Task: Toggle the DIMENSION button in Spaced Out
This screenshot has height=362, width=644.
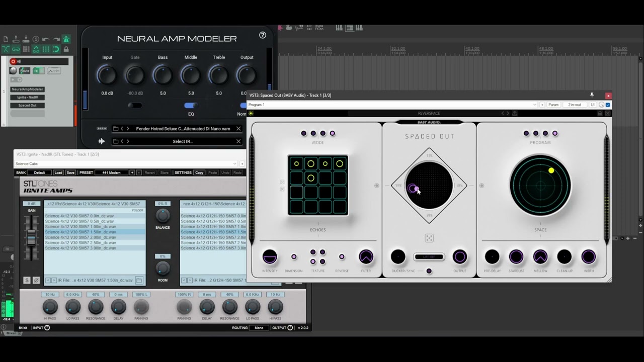Action: pyautogui.click(x=294, y=257)
